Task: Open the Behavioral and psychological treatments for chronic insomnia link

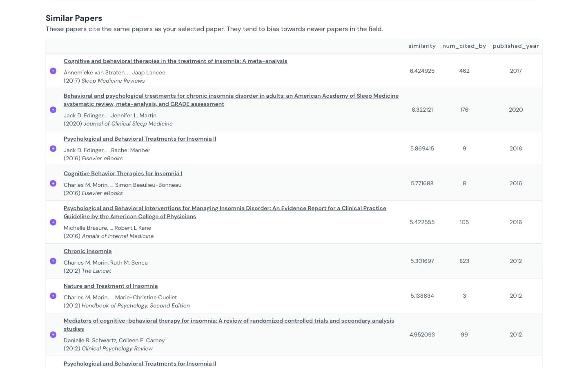Action: (x=231, y=100)
